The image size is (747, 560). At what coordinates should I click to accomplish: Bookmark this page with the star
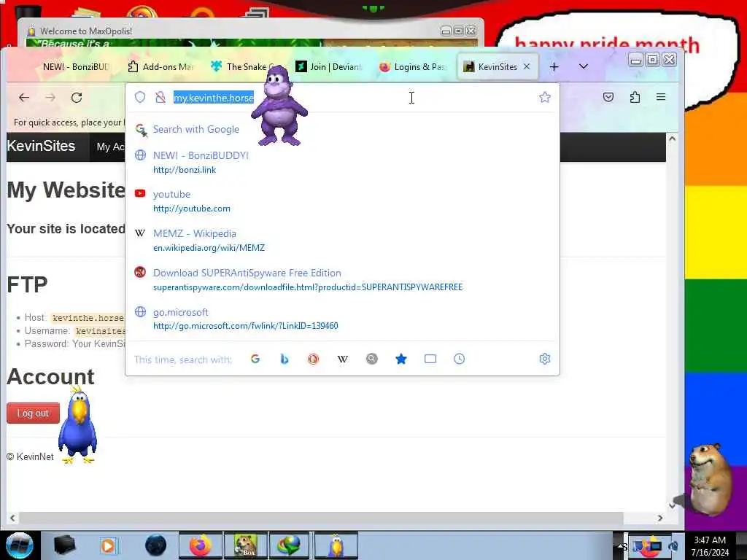click(544, 97)
